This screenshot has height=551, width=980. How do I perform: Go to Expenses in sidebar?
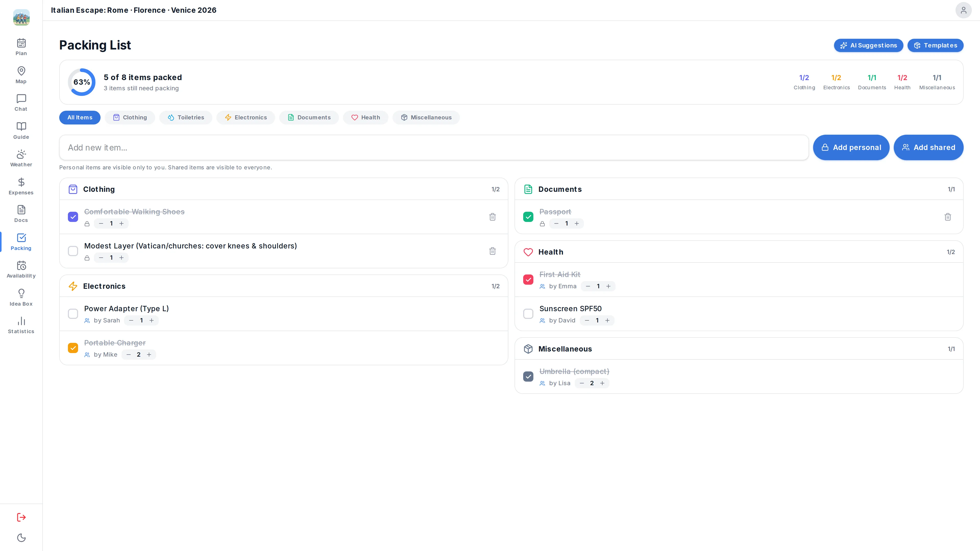pyautogui.click(x=21, y=186)
